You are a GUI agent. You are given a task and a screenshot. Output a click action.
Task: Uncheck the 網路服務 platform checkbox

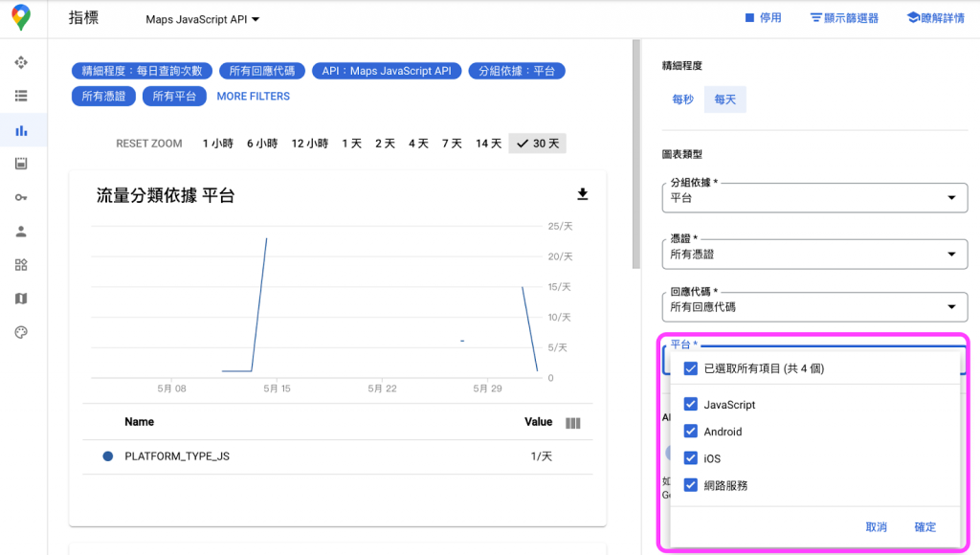pyautogui.click(x=691, y=485)
